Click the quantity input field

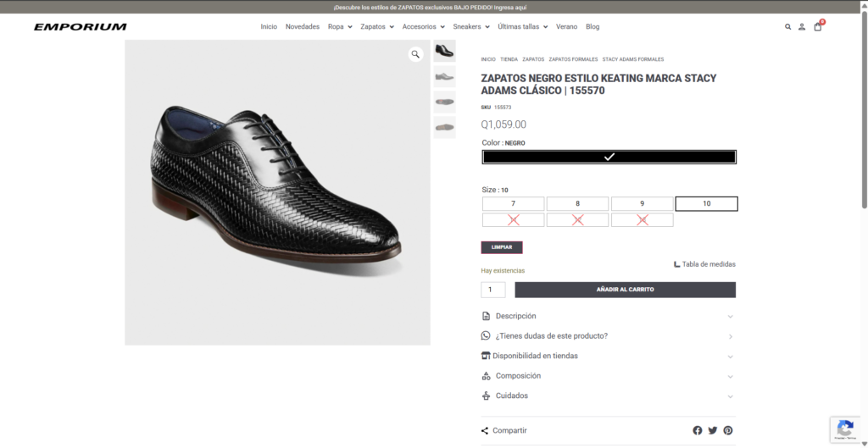point(493,290)
